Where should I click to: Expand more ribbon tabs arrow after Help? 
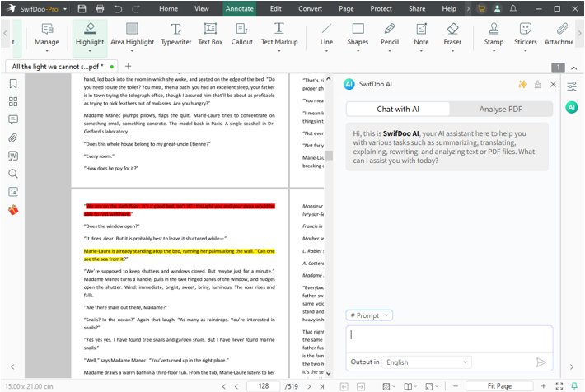(468, 8)
